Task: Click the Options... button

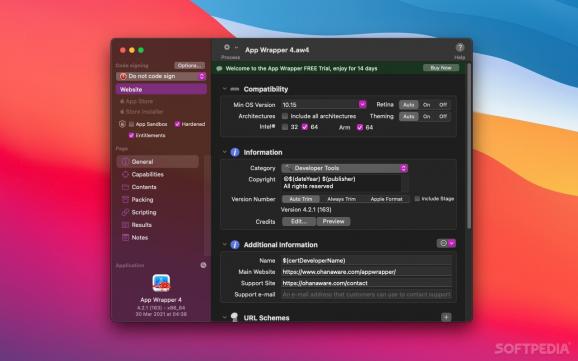Action: [189, 66]
